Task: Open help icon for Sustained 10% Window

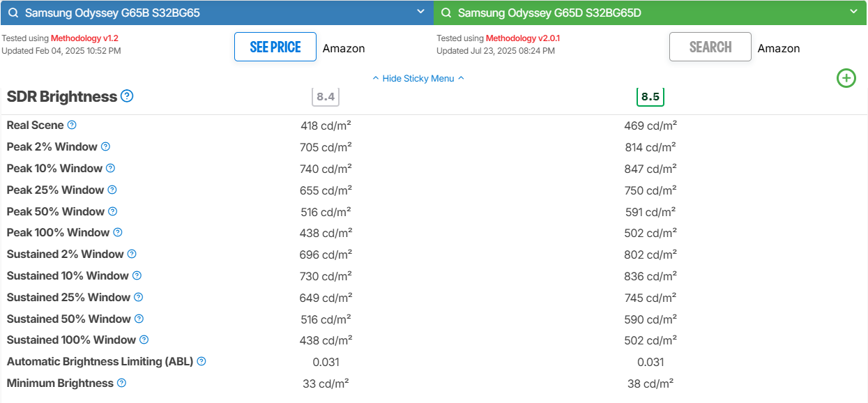Action: [x=137, y=275]
